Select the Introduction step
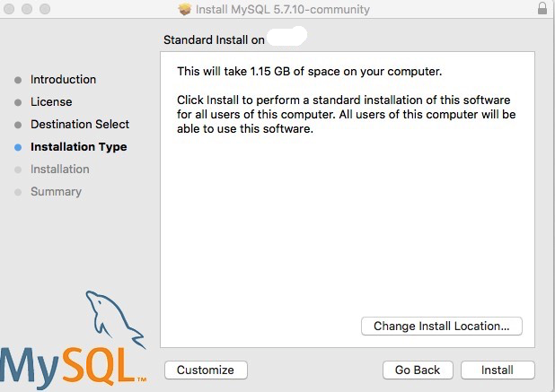 63,80
